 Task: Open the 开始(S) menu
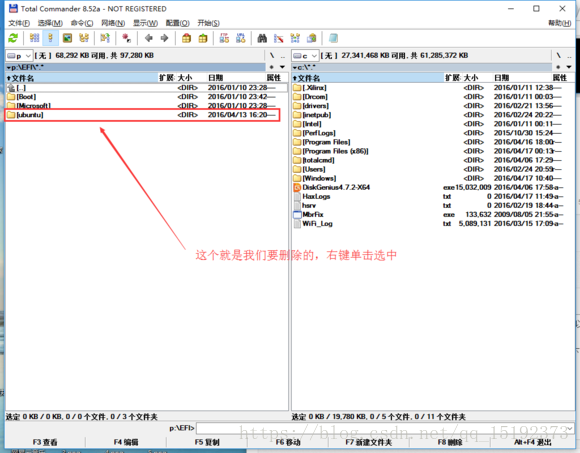pyautogui.click(x=209, y=23)
